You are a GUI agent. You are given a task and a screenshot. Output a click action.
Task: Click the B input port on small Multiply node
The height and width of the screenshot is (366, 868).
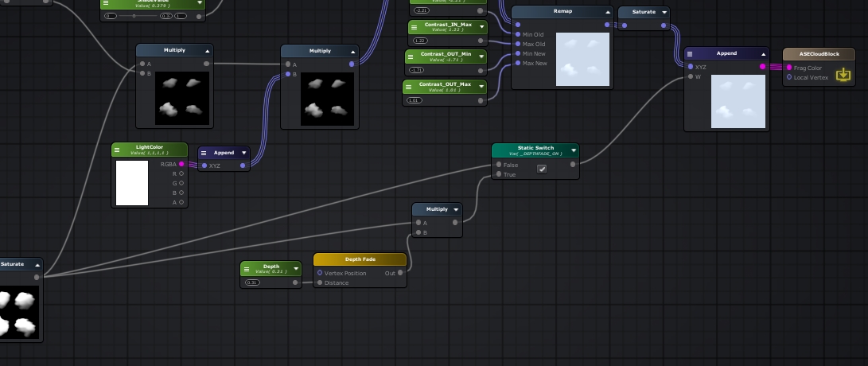tap(418, 232)
